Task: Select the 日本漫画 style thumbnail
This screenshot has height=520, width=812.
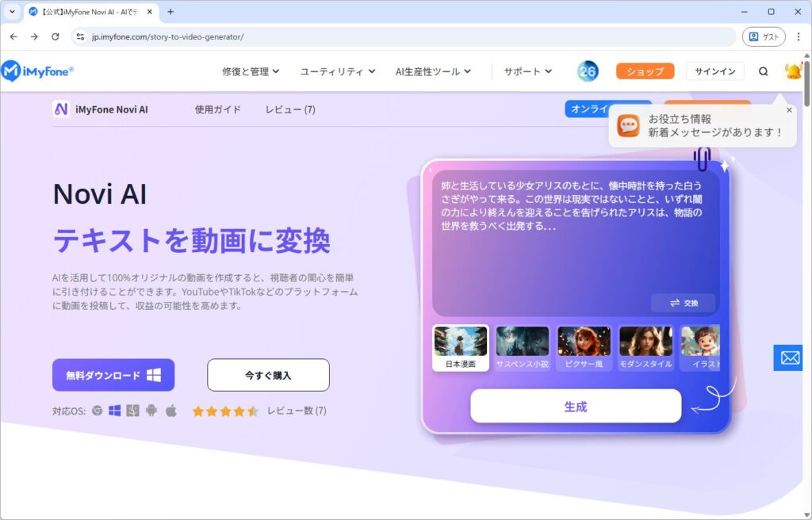Action: tap(461, 347)
